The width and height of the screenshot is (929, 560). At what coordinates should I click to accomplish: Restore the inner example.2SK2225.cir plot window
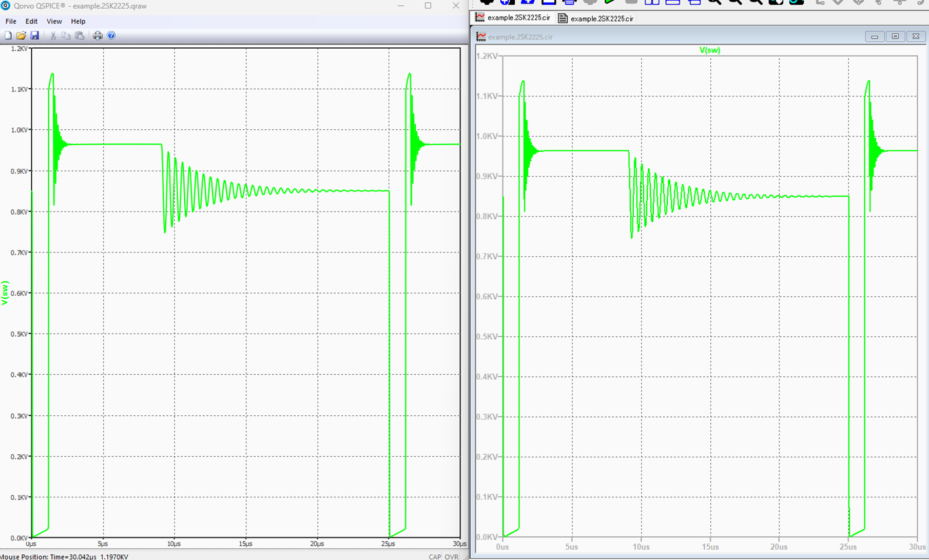click(x=895, y=36)
